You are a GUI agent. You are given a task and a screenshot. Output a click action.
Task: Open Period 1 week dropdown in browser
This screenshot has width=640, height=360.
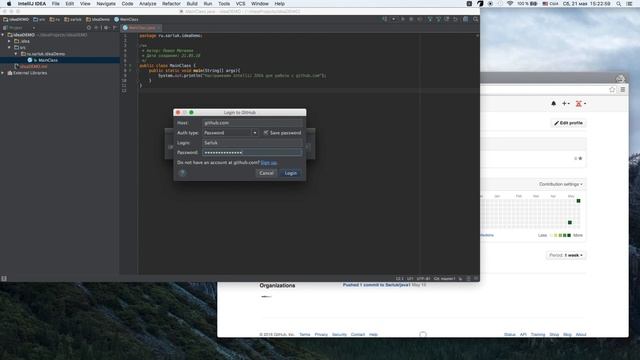coord(566,255)
